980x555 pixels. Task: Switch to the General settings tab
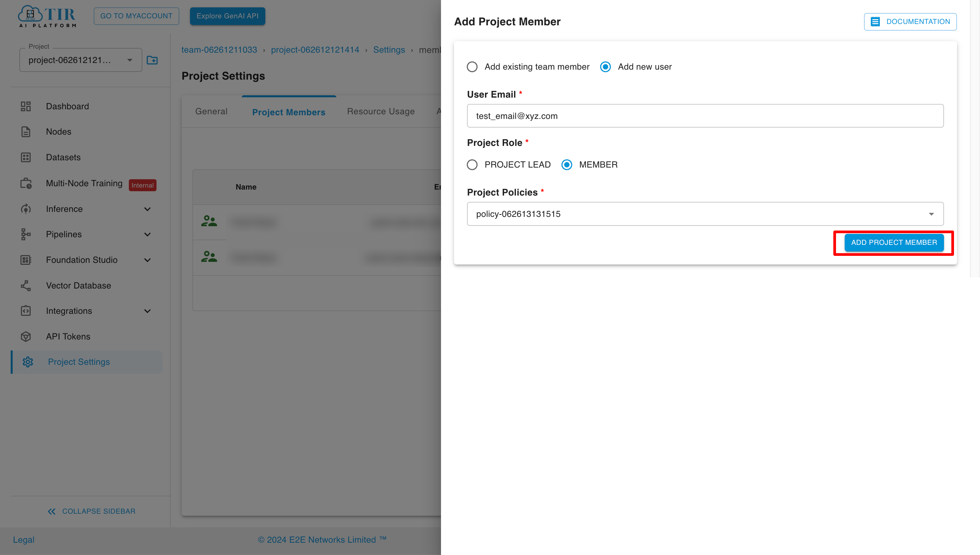point(211,110)
